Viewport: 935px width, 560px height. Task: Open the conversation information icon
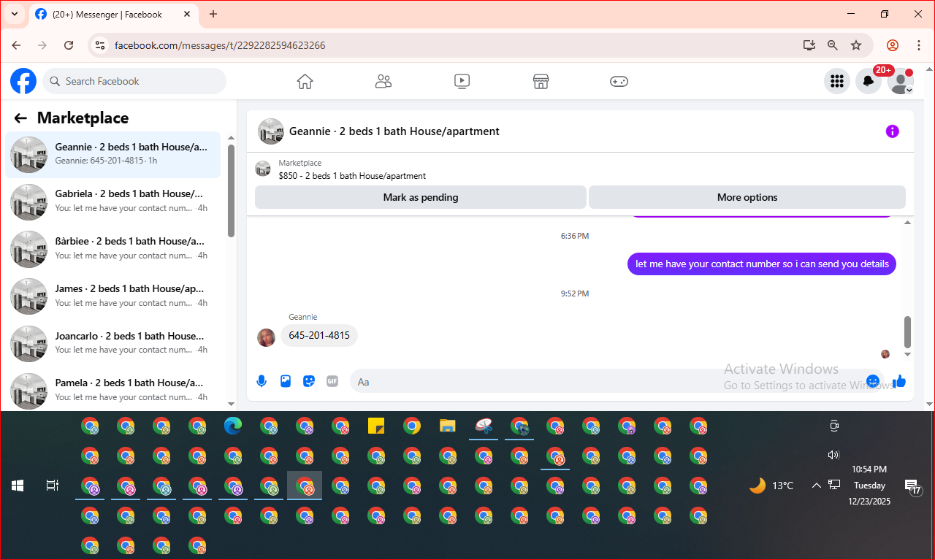(892, 131)
